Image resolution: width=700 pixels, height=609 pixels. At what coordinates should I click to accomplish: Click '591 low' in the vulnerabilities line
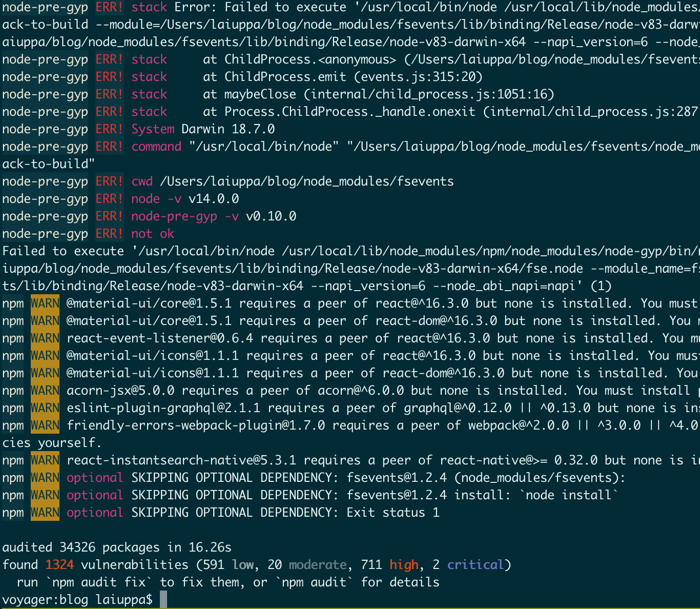pyautogui.click(x=228, y=564)
